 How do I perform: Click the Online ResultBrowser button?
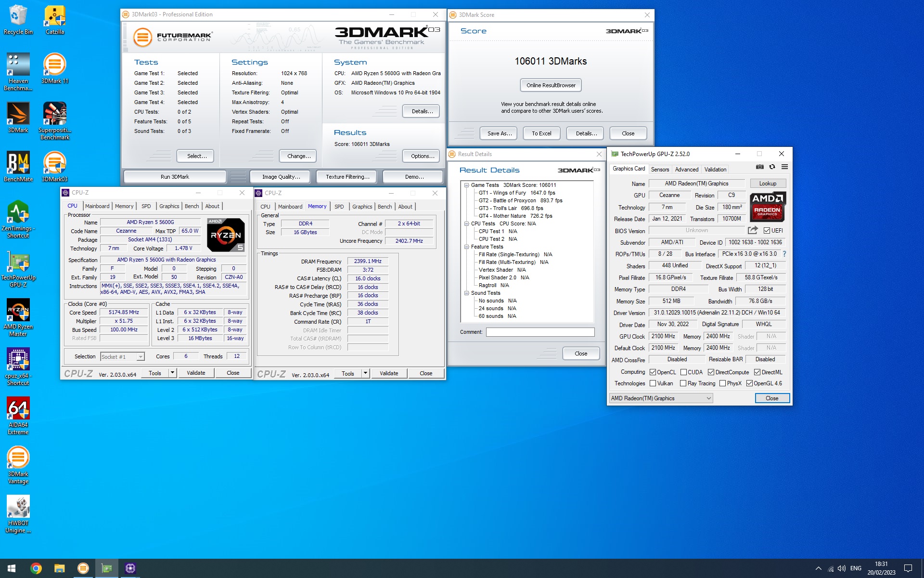[x=551, y=85]
